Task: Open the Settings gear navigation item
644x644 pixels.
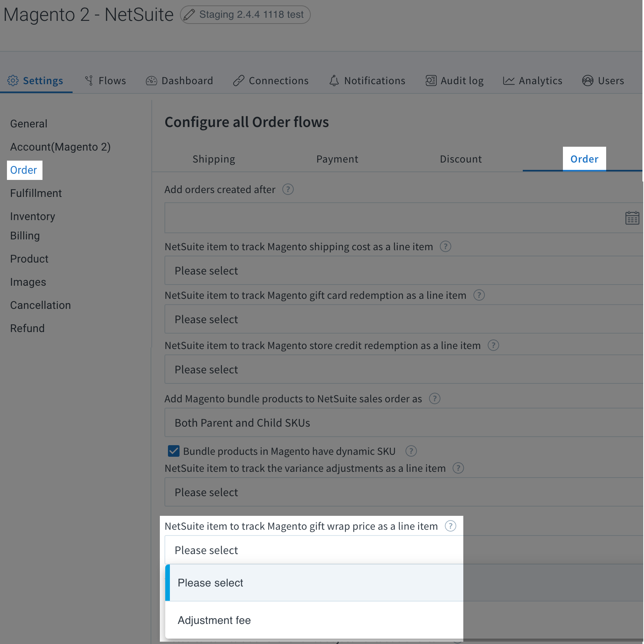Action: point(13,80)
